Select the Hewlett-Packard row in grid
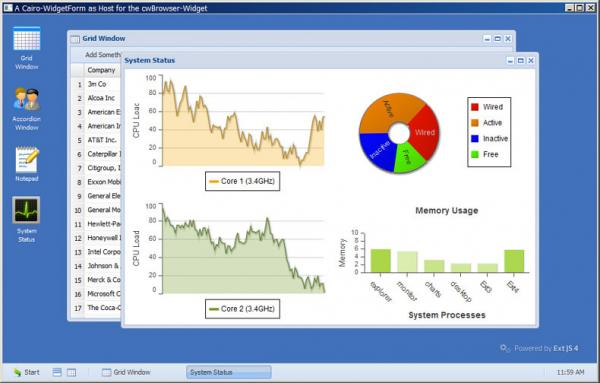This screenshot has width=600, height=383. [96, 224]
